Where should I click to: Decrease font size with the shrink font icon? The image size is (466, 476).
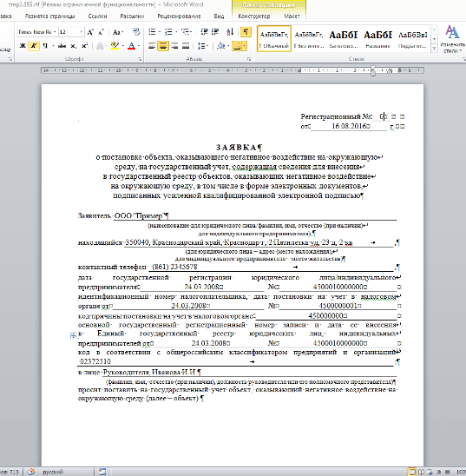tap(102, 32)
